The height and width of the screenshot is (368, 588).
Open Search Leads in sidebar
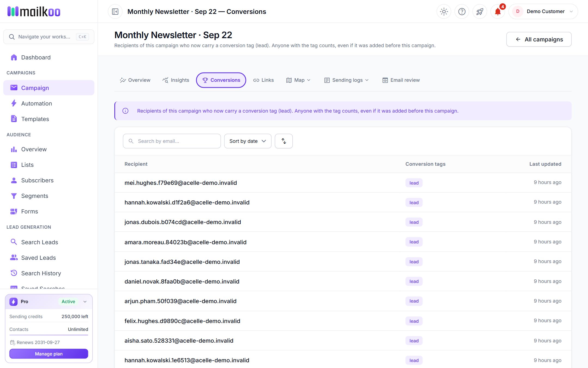pyautogui.click(x=49, y=242)
